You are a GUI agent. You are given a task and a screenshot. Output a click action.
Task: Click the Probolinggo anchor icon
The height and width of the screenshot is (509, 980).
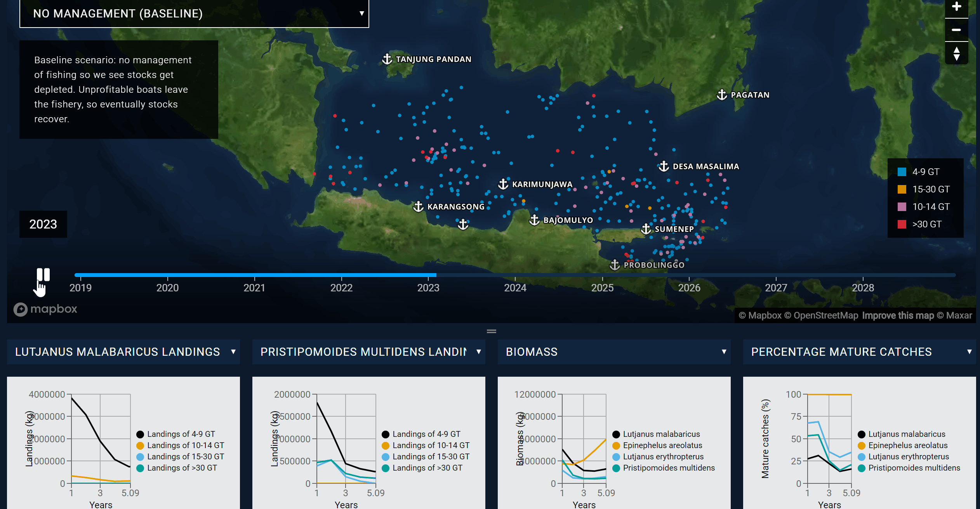615,264
